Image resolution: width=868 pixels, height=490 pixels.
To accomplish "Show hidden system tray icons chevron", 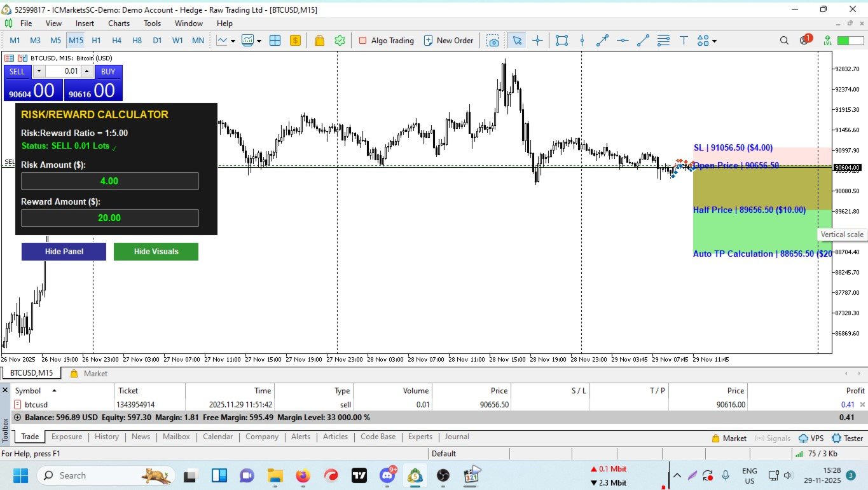I will [x=677, y=475].
